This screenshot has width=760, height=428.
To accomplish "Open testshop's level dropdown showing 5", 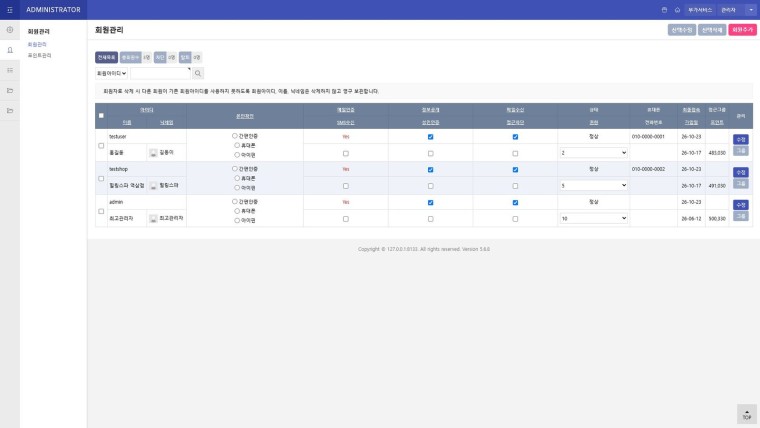I will (594, 186).
